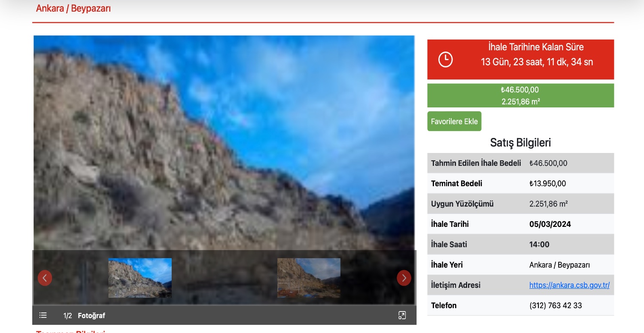Click the Ankara / Beypazarı page heading

click(x=73, y=9)
